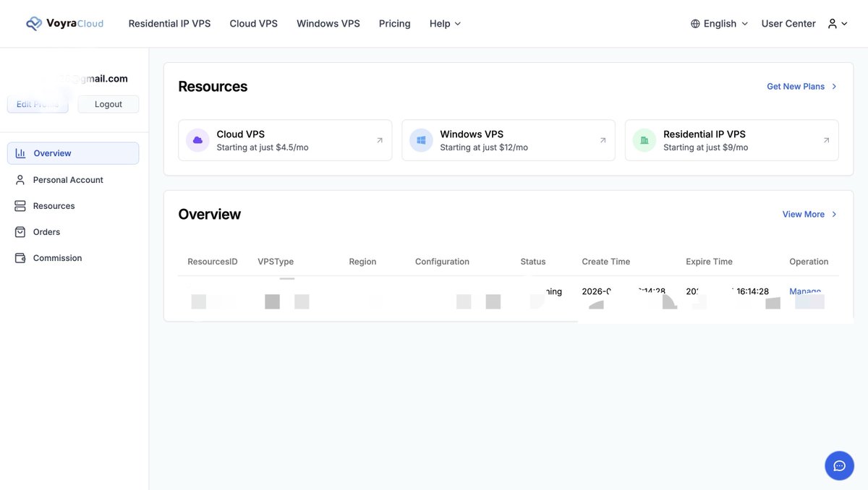The height and width of the screenshot is (490, 868).
Task: Click the purple cloud icon on the Cloud VPS card
Action: point(197,140)
